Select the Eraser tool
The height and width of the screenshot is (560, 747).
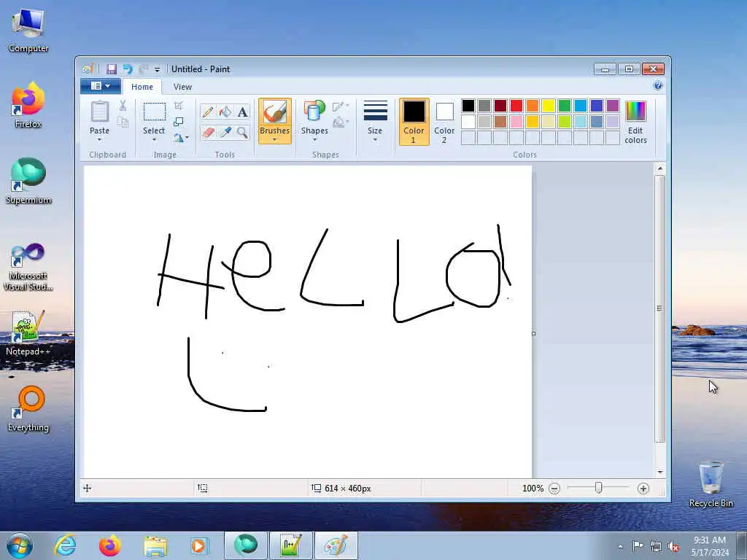[x=208, y=133]
